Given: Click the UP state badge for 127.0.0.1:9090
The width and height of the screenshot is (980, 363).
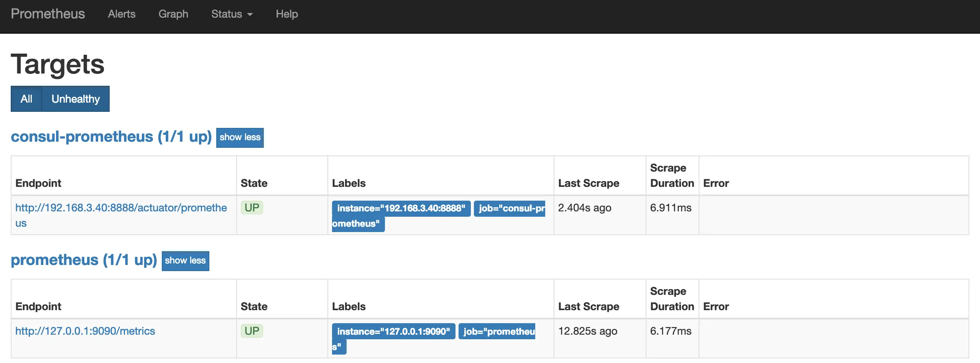Looking at the screenshot, I should (x=252, y=331).
